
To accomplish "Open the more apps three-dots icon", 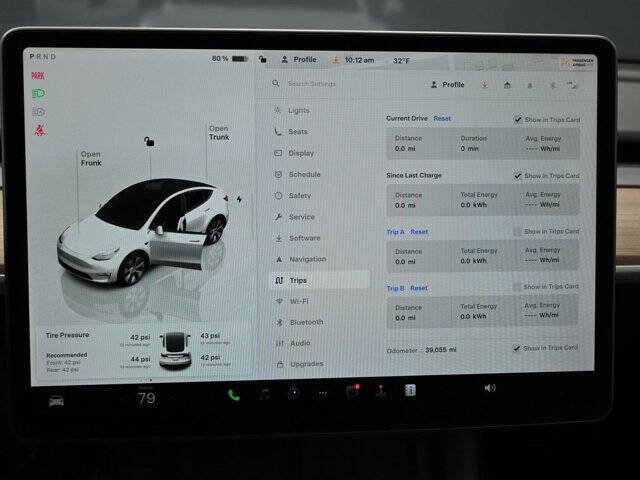I will coord(322,393).
